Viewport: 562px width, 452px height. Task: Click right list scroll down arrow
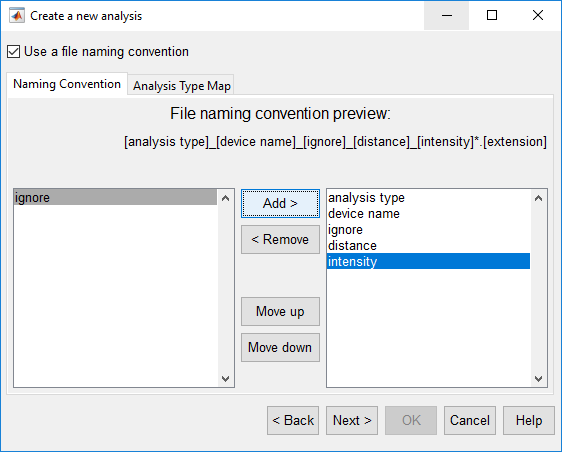coord(538,379)
